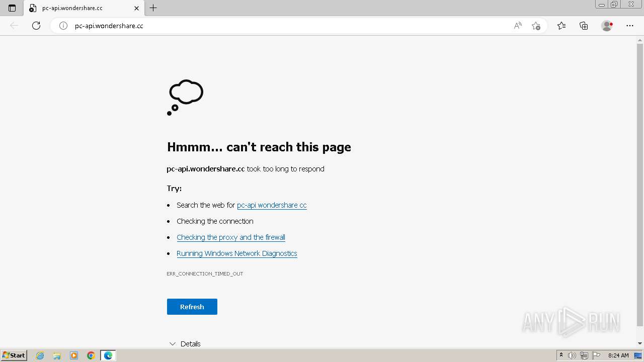Open the Collections icon
Image resolution: width=644 pixels, height=362 pixels.
click(x=584, y=26)
